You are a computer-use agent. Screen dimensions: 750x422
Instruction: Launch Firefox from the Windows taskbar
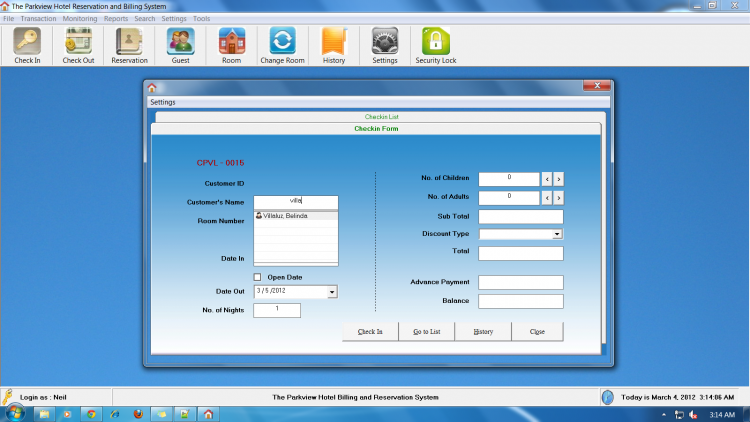coord(138,414)
